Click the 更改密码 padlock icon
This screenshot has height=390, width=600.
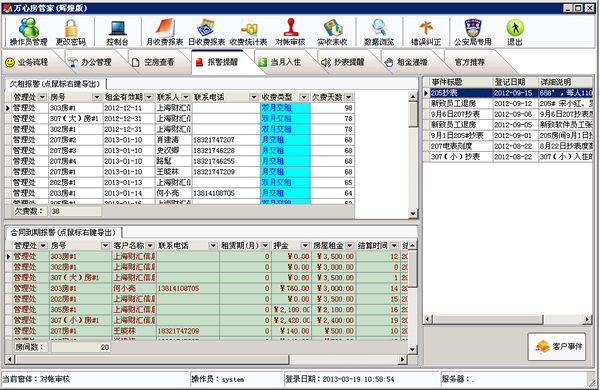pos(71,32)
